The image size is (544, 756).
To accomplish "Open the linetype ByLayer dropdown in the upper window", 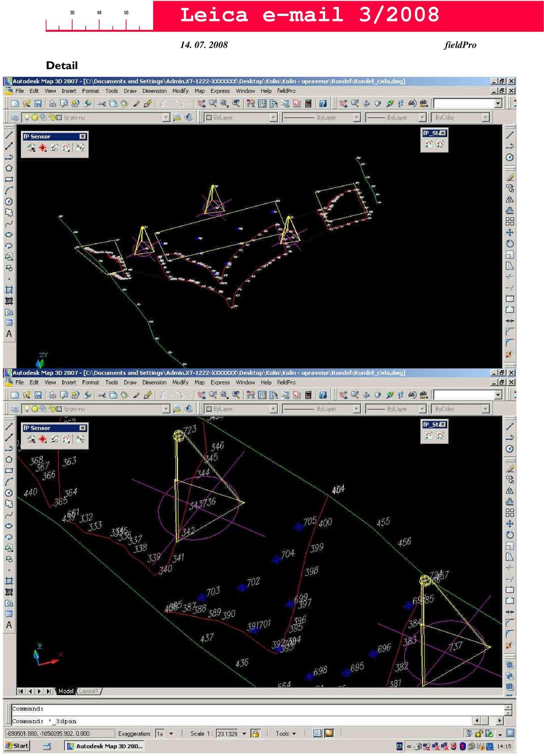I will point(357,117).
